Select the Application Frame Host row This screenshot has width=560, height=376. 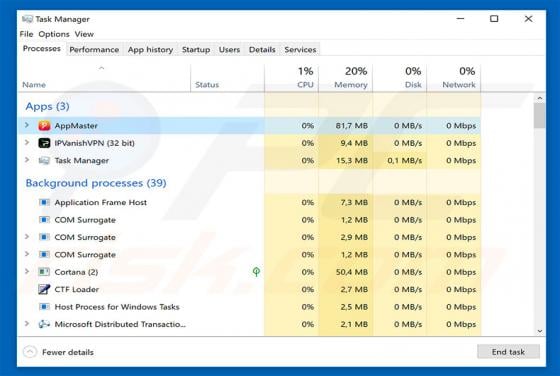(x=249, y=202)
